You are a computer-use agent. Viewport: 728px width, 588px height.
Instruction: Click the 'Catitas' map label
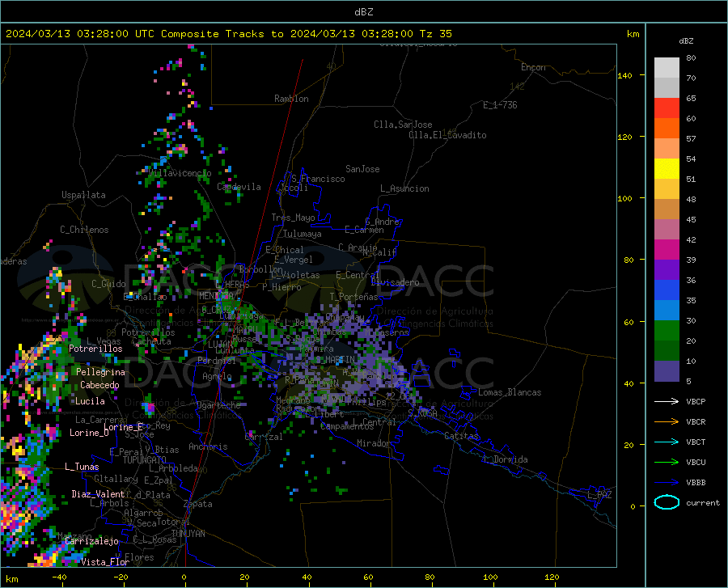click(461, 436)
